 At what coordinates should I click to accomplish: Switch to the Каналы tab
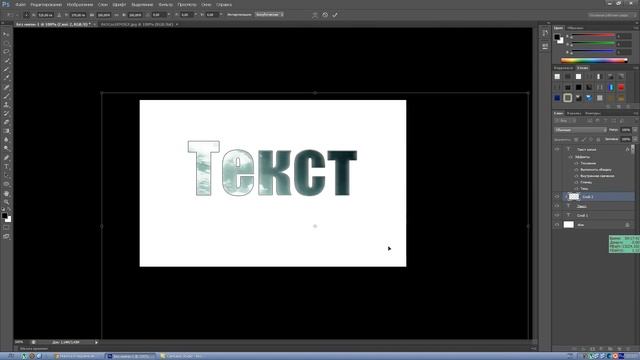point(574,113)
